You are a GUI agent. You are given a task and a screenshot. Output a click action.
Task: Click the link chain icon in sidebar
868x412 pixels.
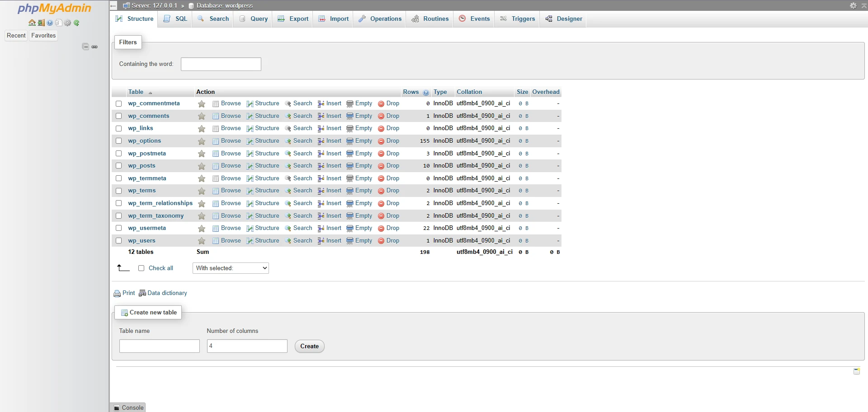(x=94, y=47)
